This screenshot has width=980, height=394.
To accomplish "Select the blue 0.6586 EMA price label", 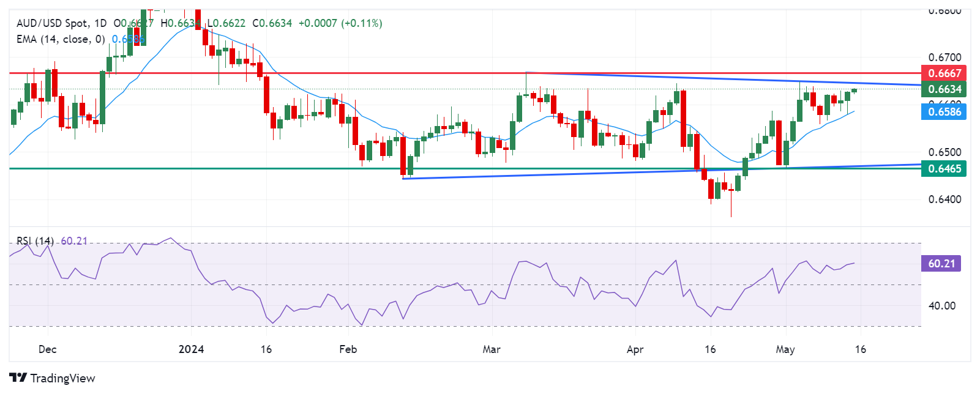I will pyautogui.click(x=944, y=111).
